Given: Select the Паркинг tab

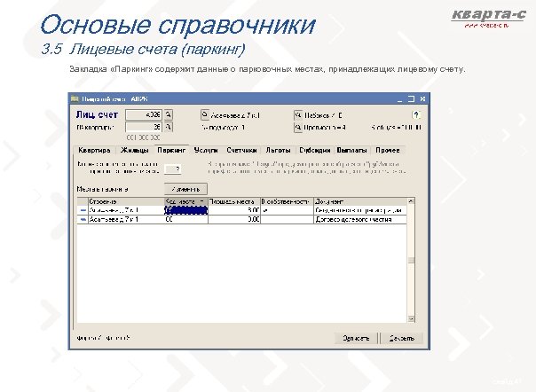Looking at the screenshot, I should tap(171, 150).
